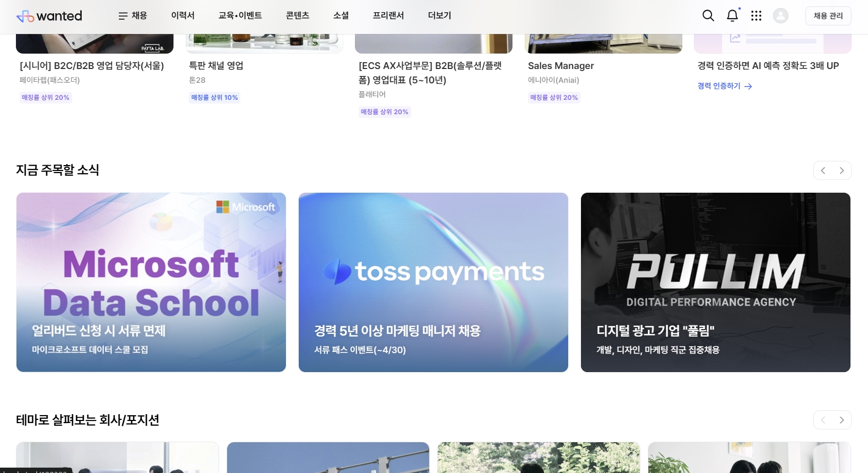
Task: Click the 에니아이(Aniai) company name
Action: 553,80
